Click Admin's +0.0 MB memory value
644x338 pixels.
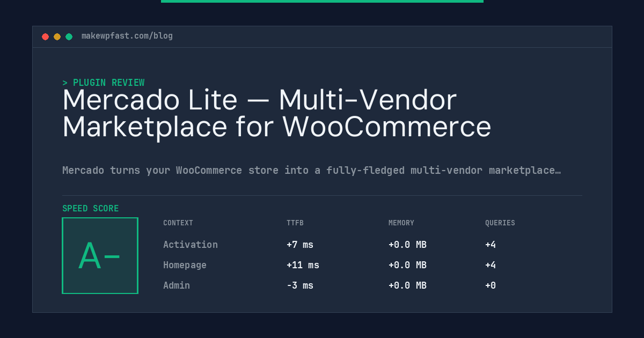[x=407, y=285]
